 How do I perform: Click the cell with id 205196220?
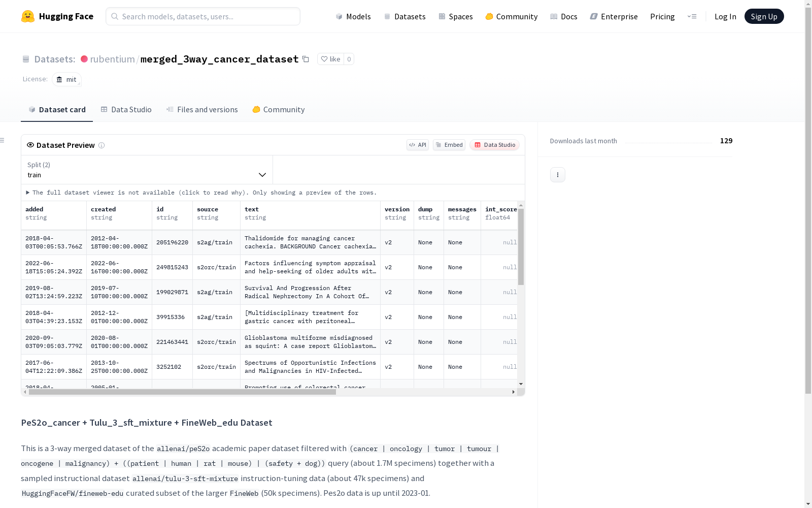coord(173,242)
